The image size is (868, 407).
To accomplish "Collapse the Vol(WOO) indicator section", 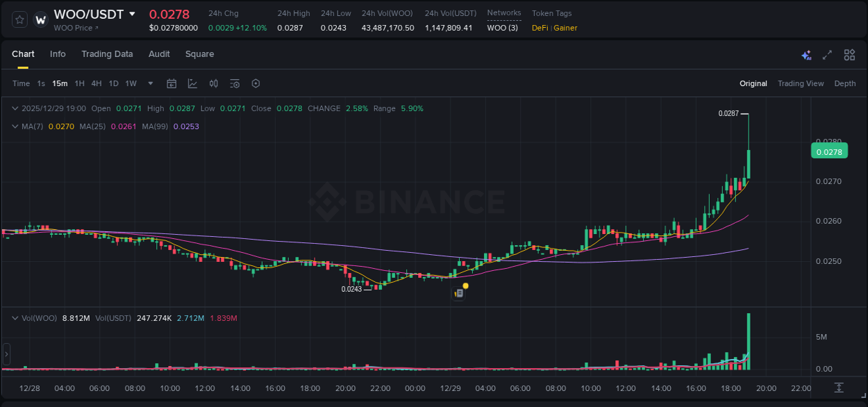I will pos(15,317).
